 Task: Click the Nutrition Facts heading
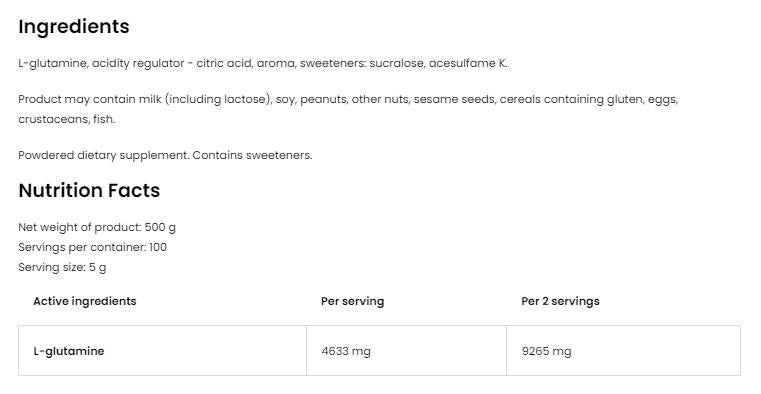(x=89, y=190)
